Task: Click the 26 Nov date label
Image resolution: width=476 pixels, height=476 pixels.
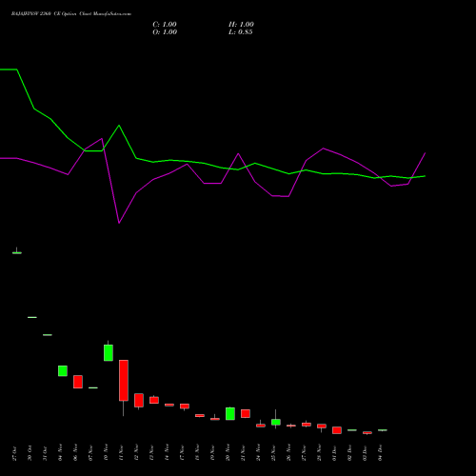Action: (288, 453)
